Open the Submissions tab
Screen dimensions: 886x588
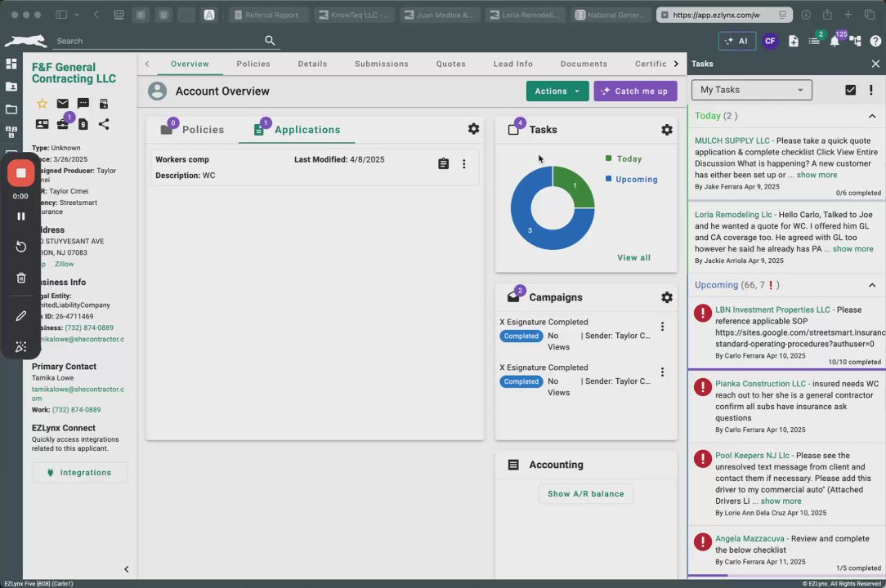coord(382,64)
